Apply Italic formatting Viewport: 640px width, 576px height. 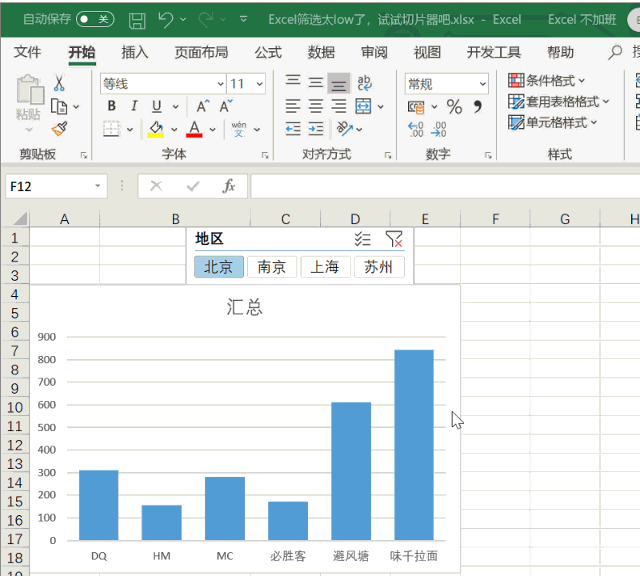click(x=134, y=106)
